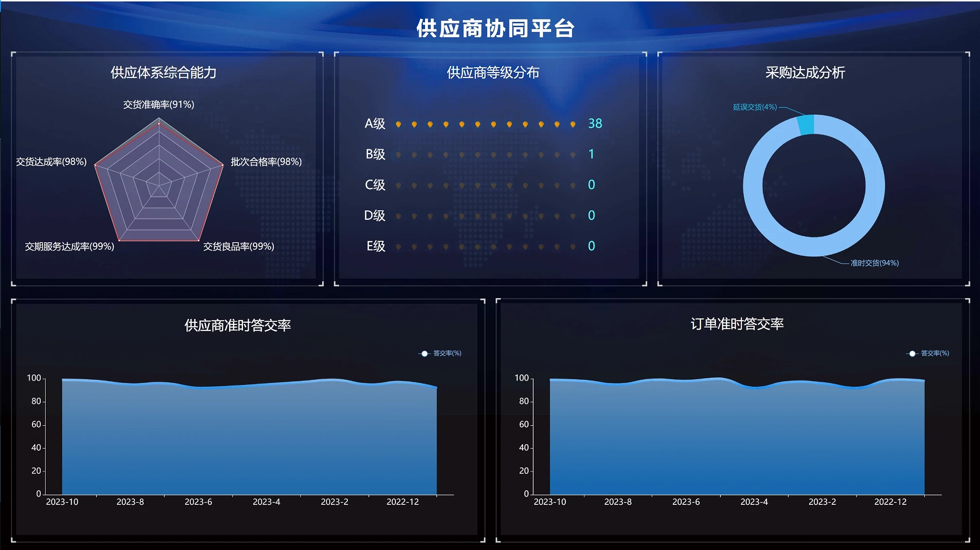Click the 采购达成分析 panel title
980x550 pixels.
[805, 73]
